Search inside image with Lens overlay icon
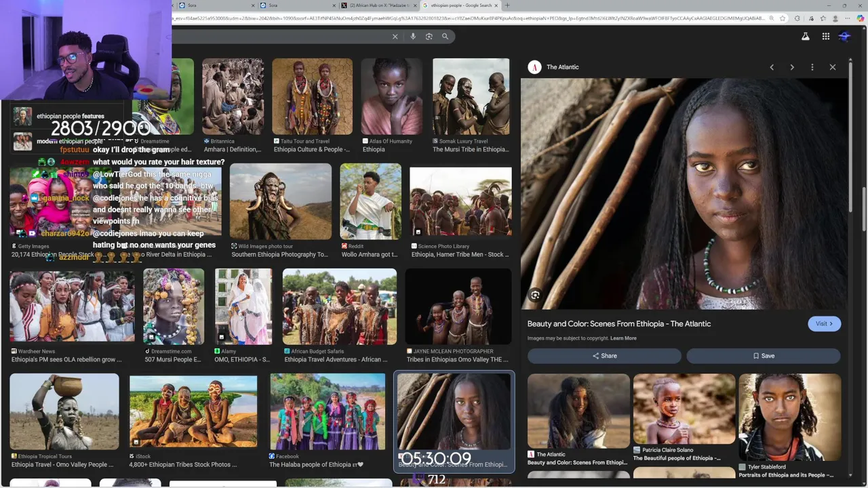 pyautogui.click(x=535, y=295)
